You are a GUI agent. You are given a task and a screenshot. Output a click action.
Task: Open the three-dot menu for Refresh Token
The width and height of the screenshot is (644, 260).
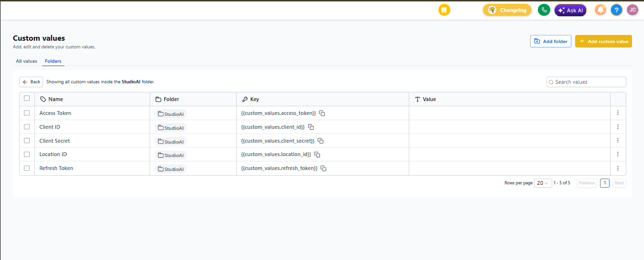pos(618,168)
